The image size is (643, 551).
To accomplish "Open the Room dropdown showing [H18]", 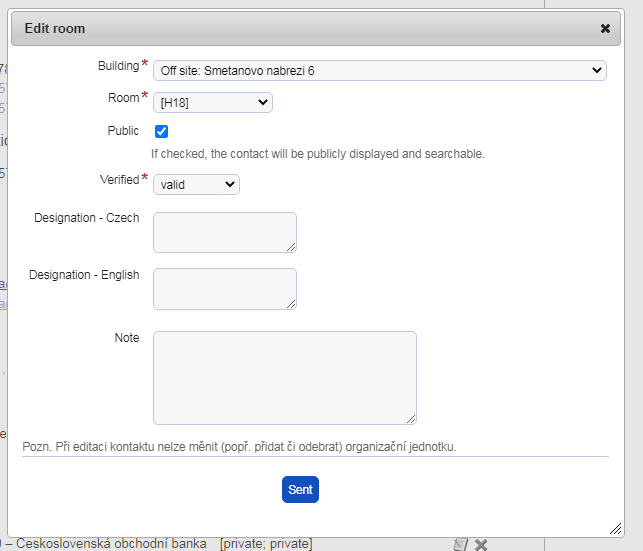I will click(x=213, y=102).
